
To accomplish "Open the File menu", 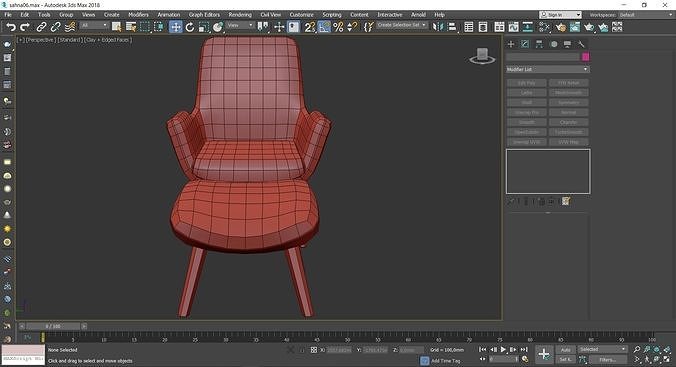I will click(x=8, y=15).
